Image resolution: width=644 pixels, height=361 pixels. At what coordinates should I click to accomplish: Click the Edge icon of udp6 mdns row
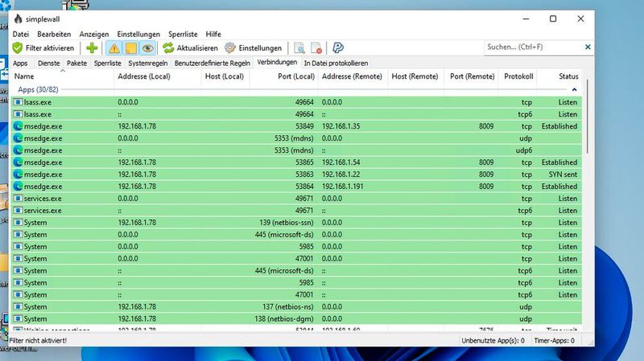pos(18,150)
